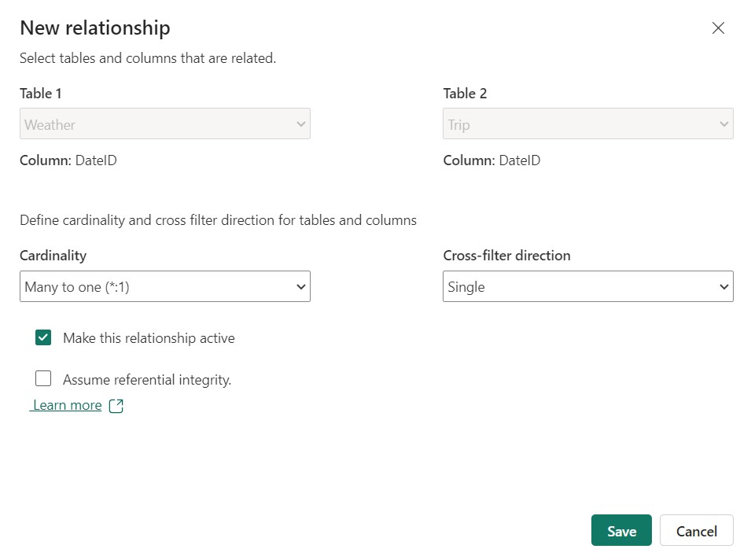Follow the Learn more link
This screenshot has height=560, width=751.
(67, 405)
